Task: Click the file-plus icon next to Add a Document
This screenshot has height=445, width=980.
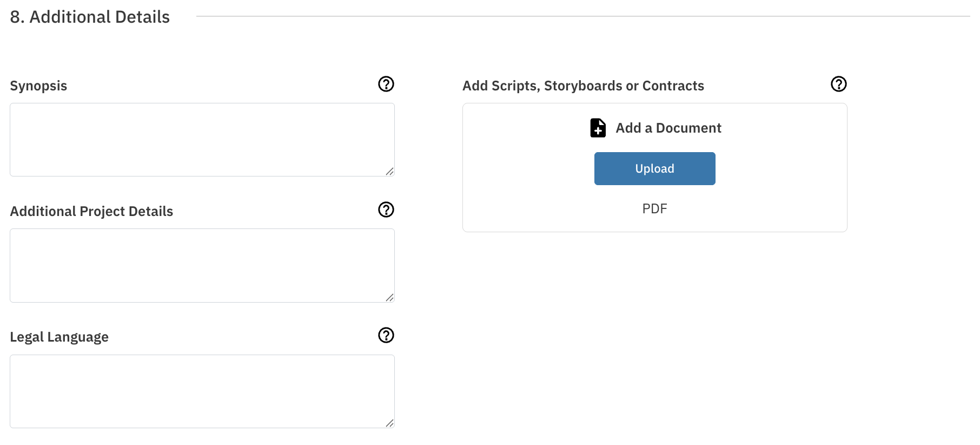Action: click(598, 128)
